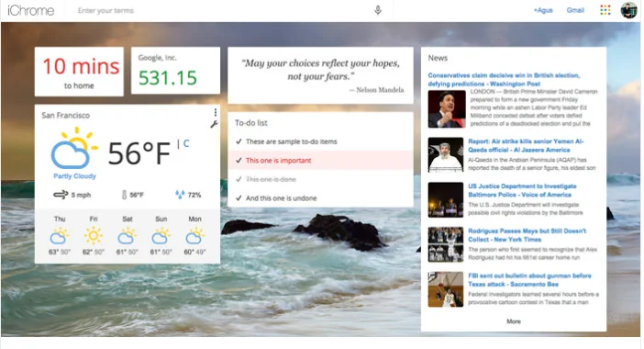This screenshot has width=644, height=349.
Task: Click the 5 mph wind value
Action: [81, 195]
